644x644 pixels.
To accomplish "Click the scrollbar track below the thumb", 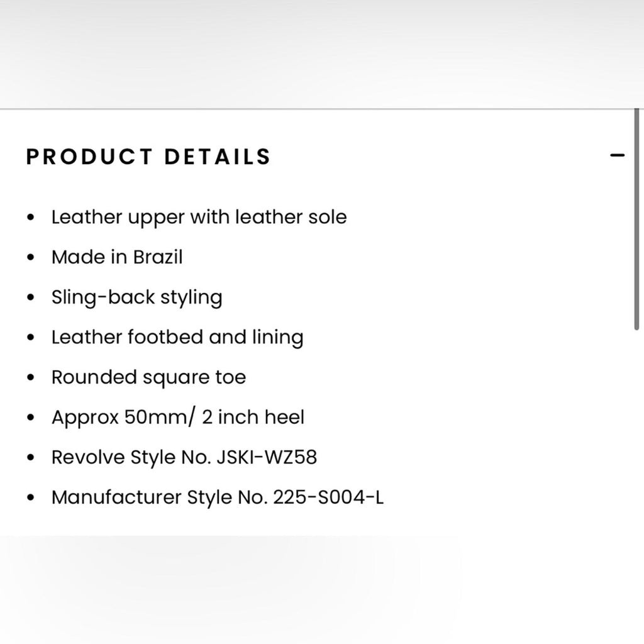I will (636, 431).
